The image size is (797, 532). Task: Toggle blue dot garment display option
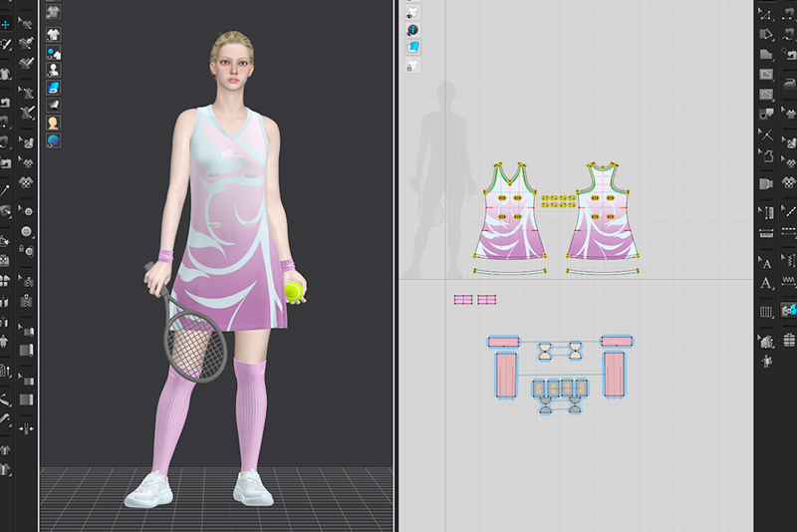(54, 53)
